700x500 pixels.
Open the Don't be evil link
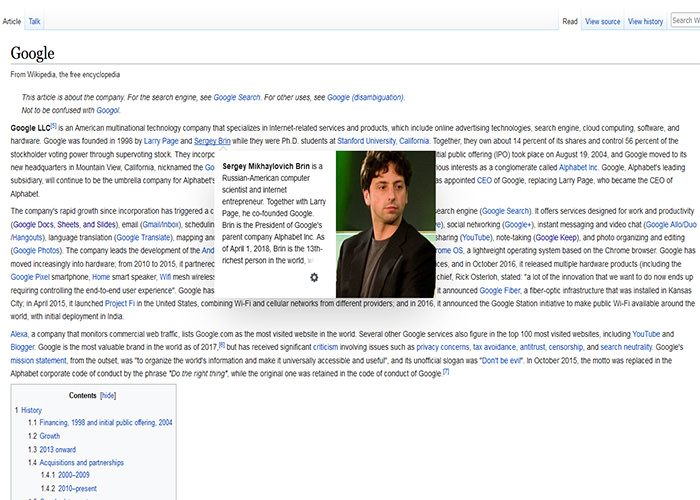(x=501, y=360)
